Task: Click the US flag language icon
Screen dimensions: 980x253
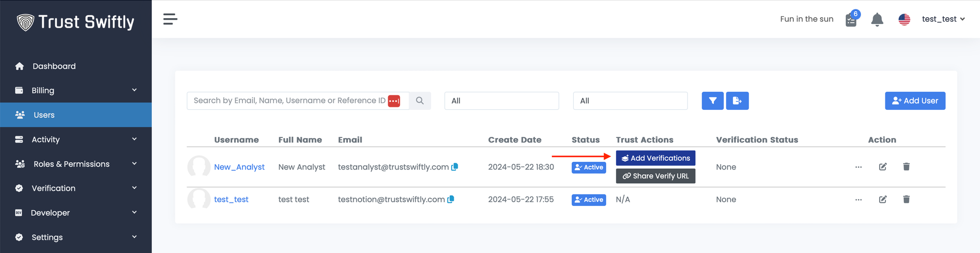Action: (x=904, y=20)
